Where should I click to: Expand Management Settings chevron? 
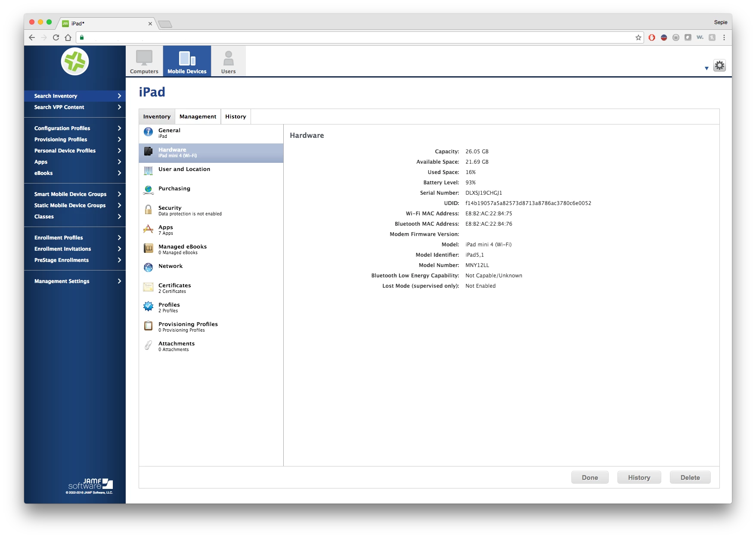tap(119, 281)
